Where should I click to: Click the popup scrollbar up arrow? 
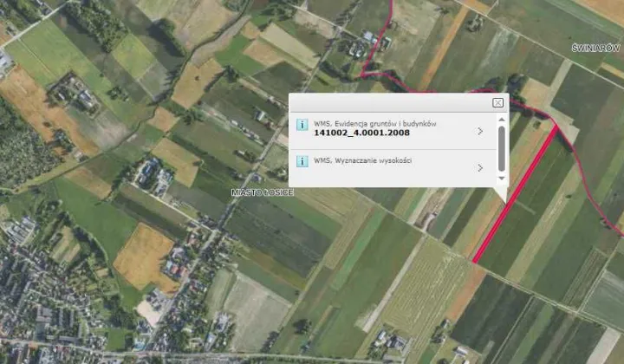point(502,120)
